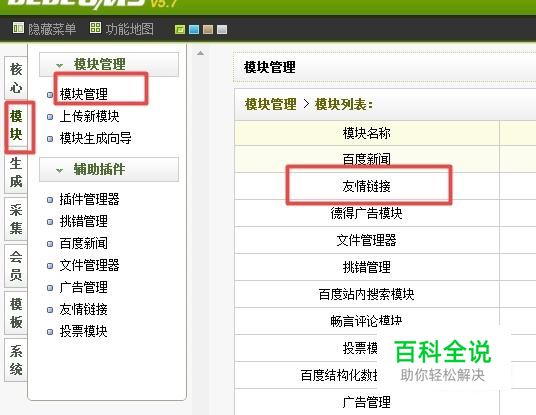Click the bullet icon beside sidebar 百度新闻

tap(50, 244)
